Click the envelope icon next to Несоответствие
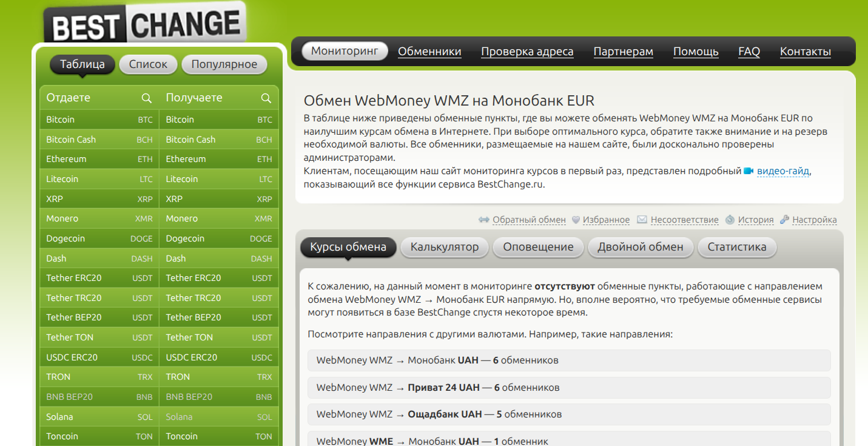868x446 pixels. pos(642,220)
